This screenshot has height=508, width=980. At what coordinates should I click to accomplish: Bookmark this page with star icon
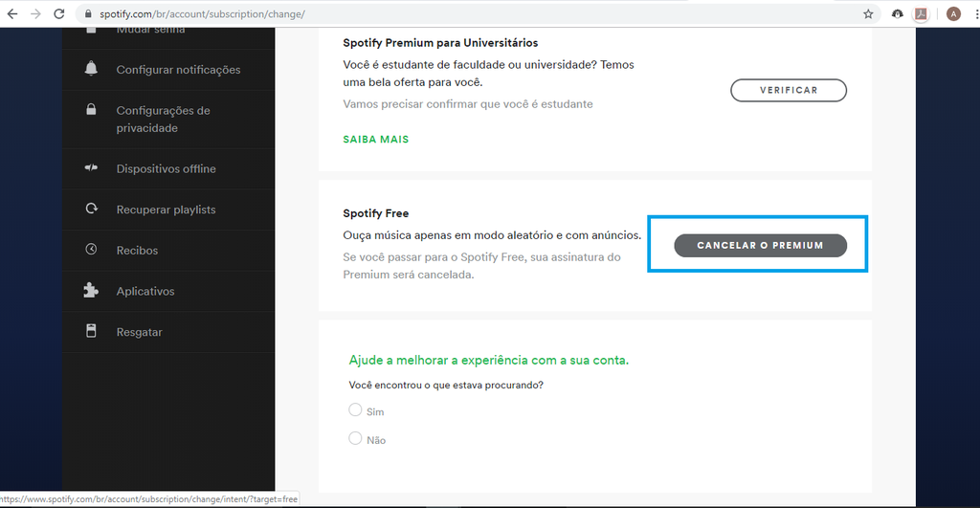tap(868, 13)
